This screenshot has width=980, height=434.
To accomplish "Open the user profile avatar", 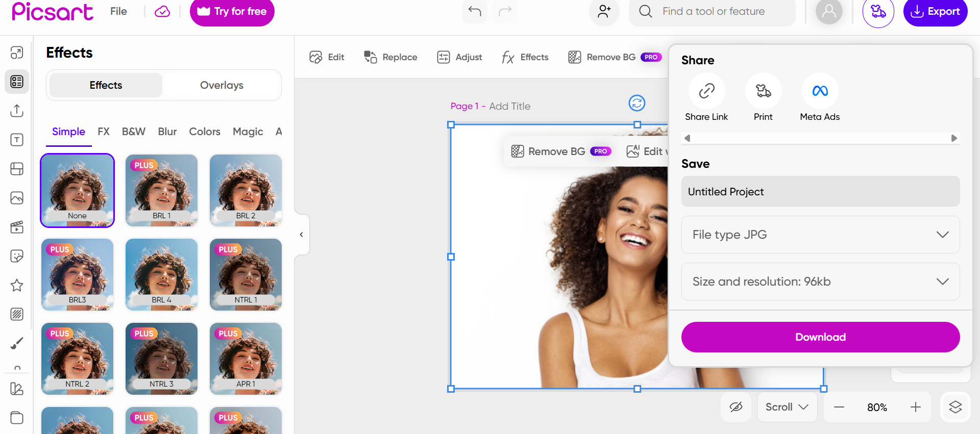I will tap(829, 11).
